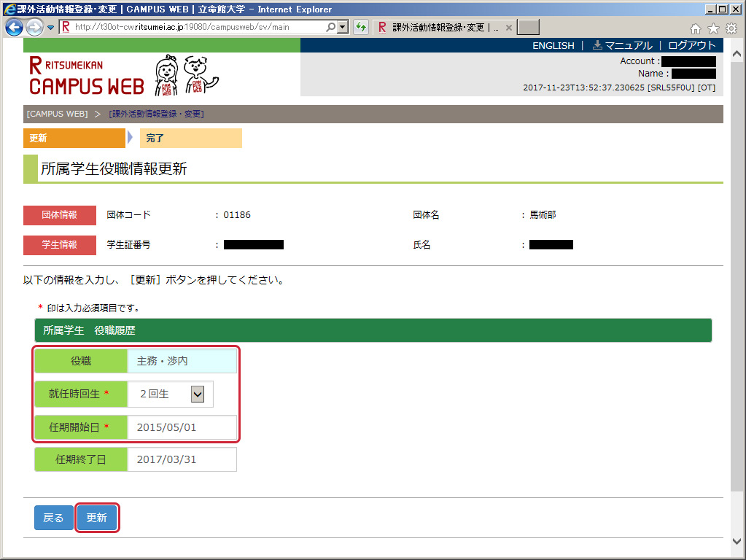Image resolution: width=746 pixels, height=560 pixels.
Task: Expand the 就任時回生 dropdown
Action: click(197, 394)
